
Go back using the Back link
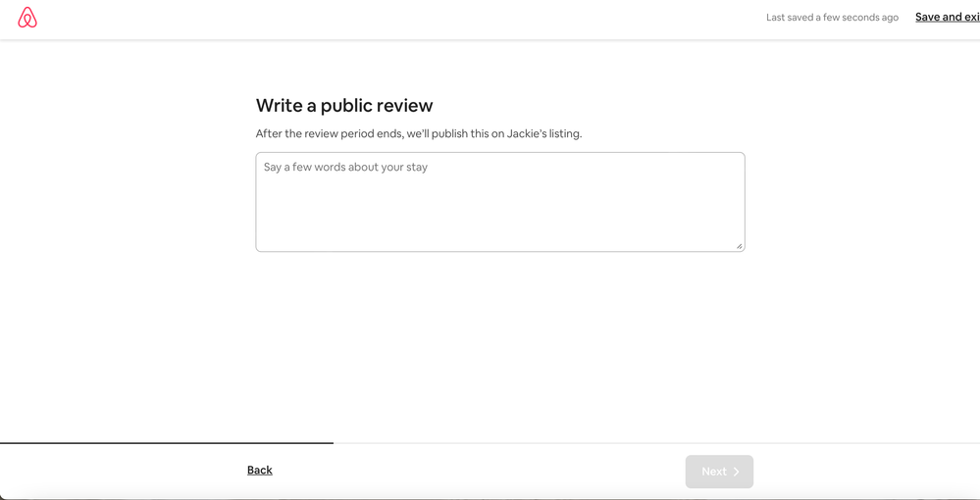pyautogui.click(x=260, y=471)
